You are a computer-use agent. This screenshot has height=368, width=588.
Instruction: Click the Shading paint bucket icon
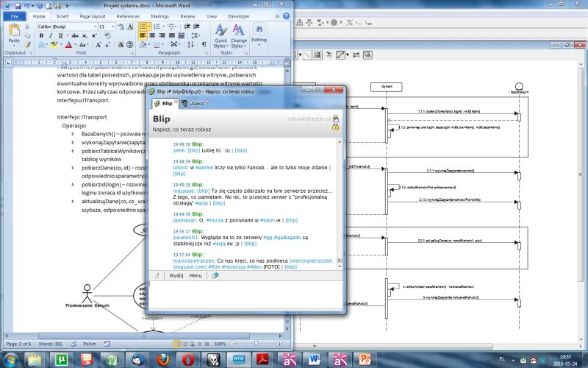(143, 45)
